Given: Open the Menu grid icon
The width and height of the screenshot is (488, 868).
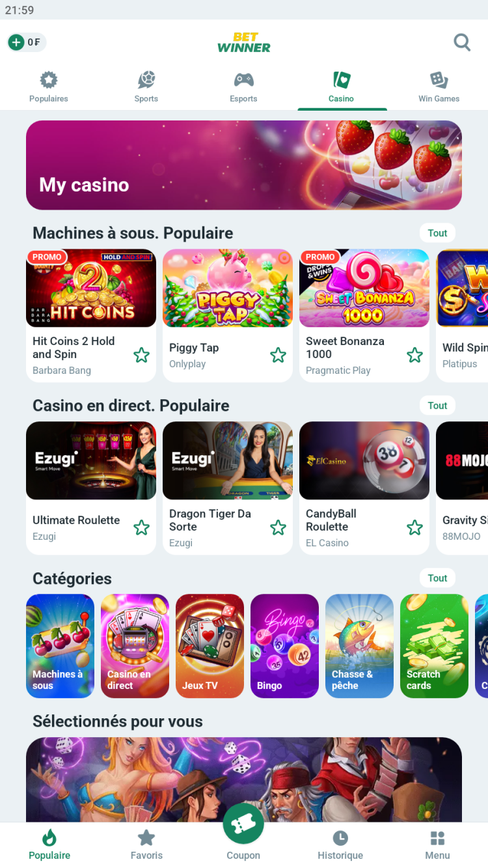Looking at the screenshot, I should click(x=438, y=838).
